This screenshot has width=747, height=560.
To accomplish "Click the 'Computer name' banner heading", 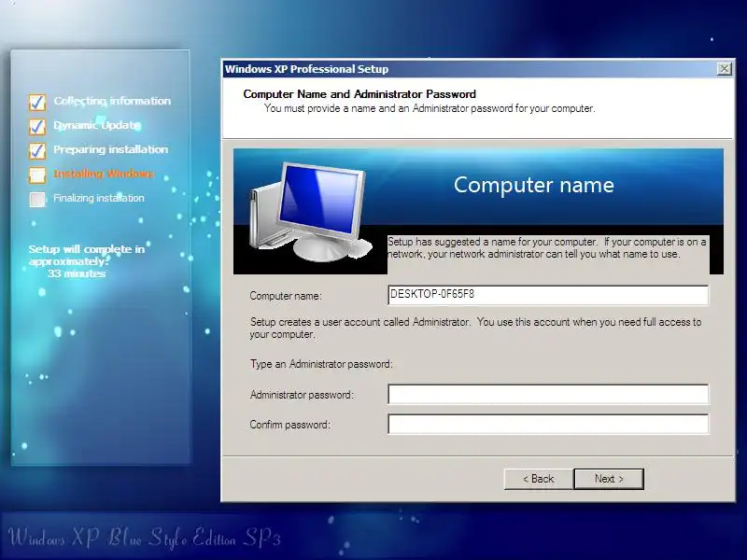I will tap(533, 185).
